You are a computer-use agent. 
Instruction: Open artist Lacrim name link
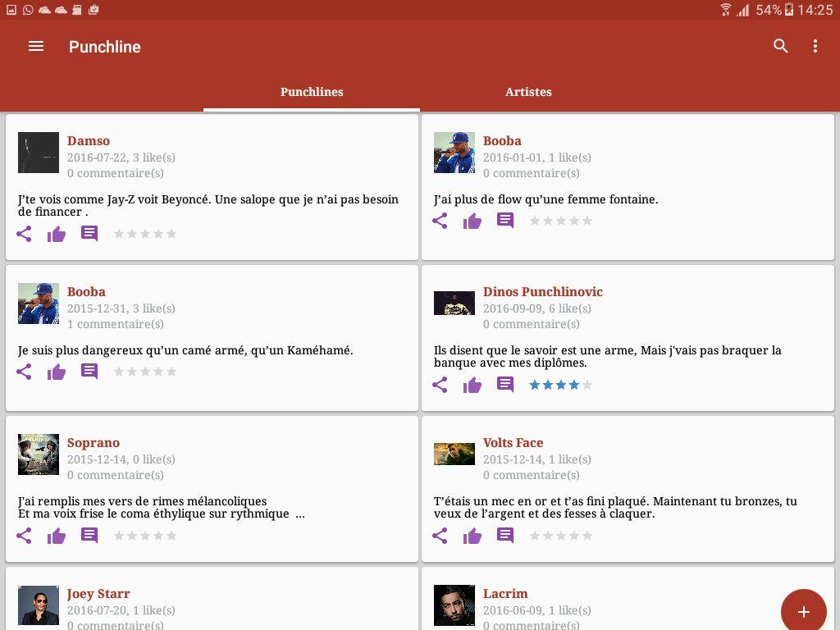[505, 594]
